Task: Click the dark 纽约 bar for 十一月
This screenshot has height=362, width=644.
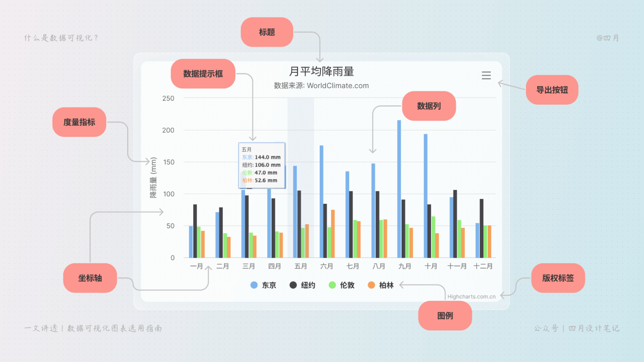Action: [x=455, y=224]
